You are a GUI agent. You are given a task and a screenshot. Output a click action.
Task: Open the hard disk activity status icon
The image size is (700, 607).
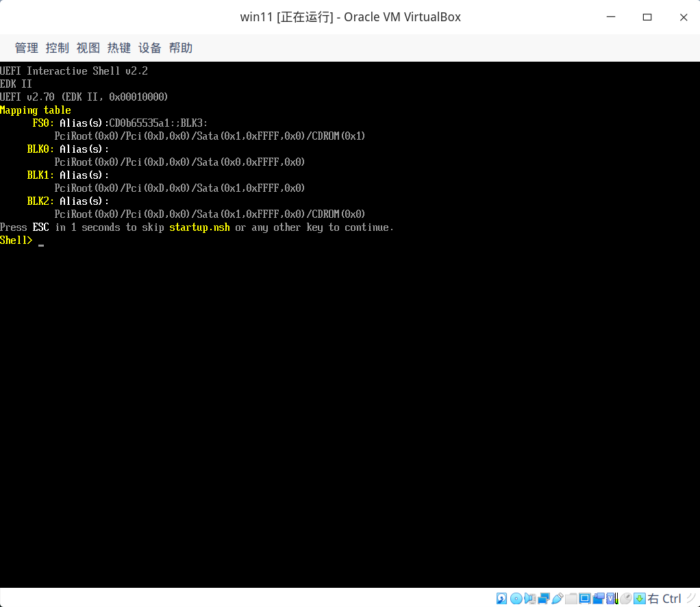coord(501,598)
